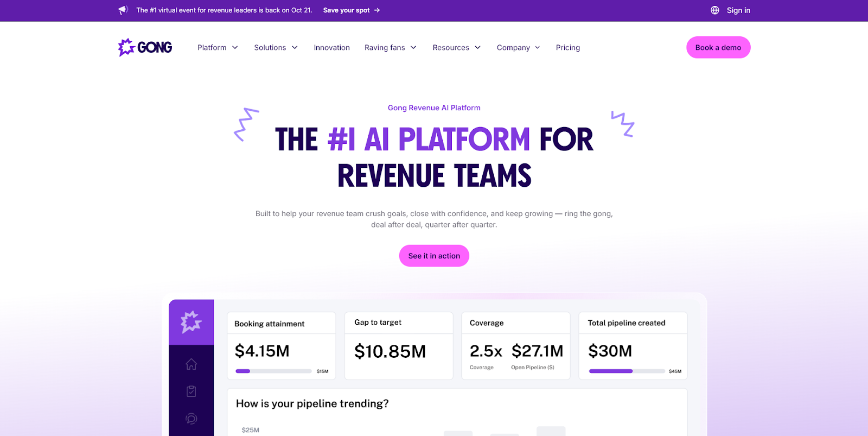Click the Gong Revenue AI Platform label
Viewport: 868px width, 436px height.
click(x=434, y=108)
